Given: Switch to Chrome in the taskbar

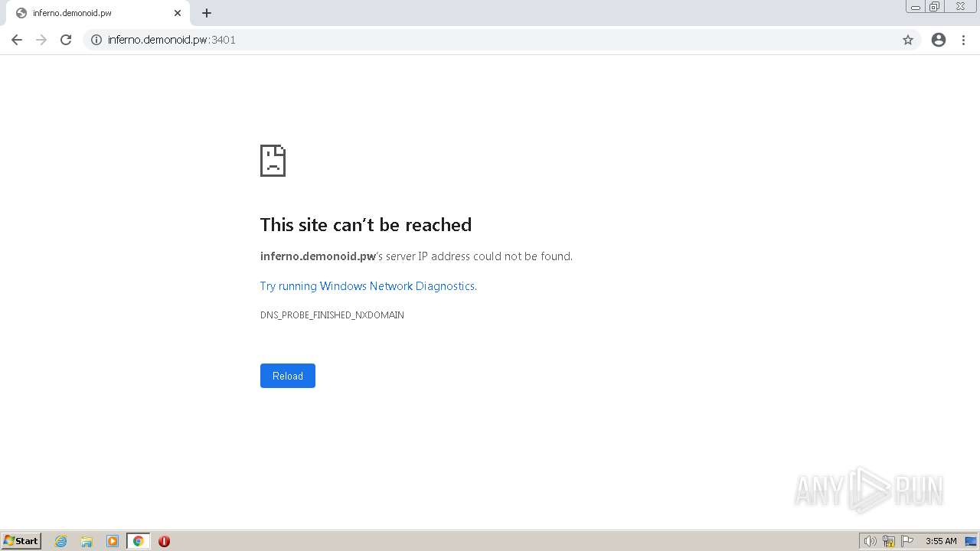Looking at the screenshot, I should pyautogui.click(x=139, y=541).
